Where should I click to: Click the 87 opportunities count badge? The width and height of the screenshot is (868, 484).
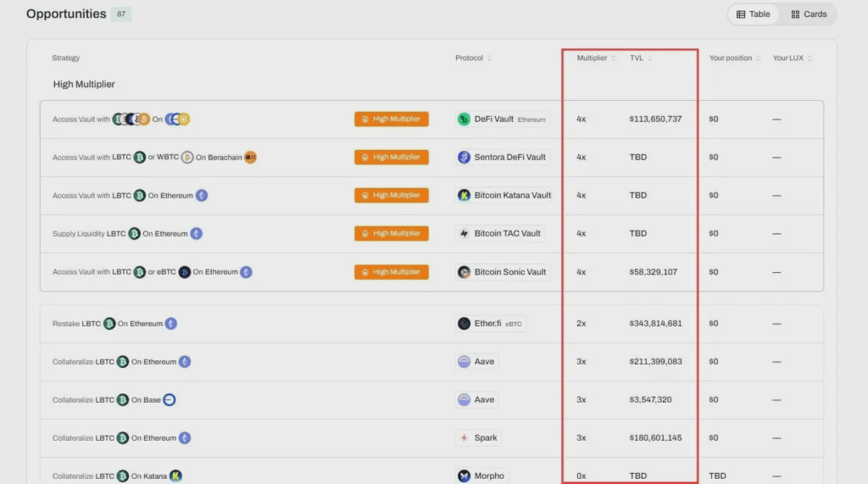point(121,14)
